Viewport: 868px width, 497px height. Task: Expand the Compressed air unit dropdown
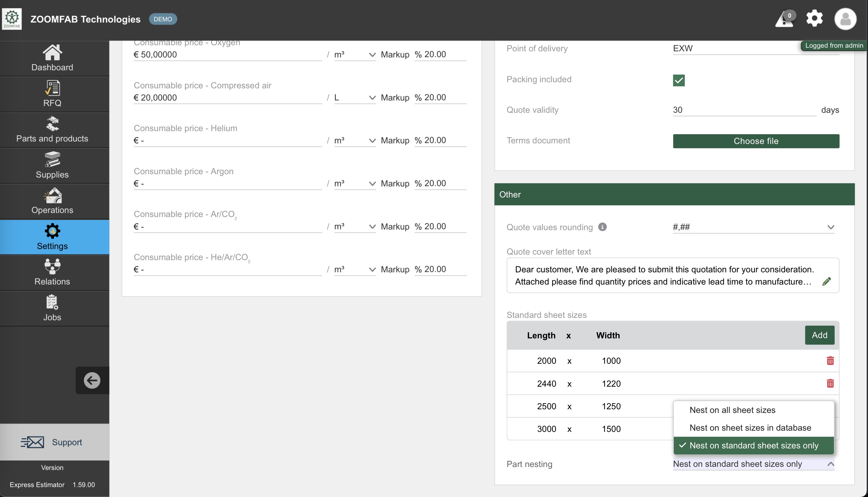coord(355,98)
